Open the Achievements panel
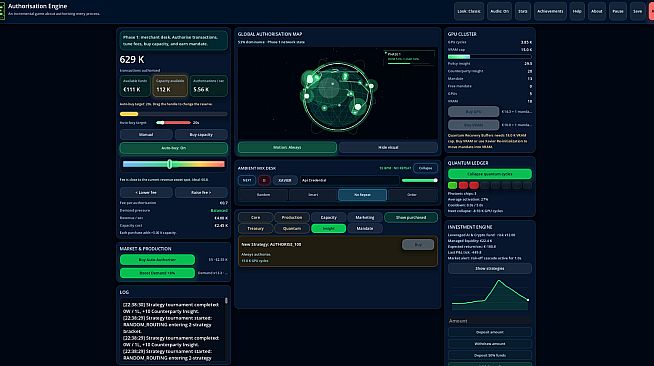Screen dimensions: 654x366 click(550, 11)
